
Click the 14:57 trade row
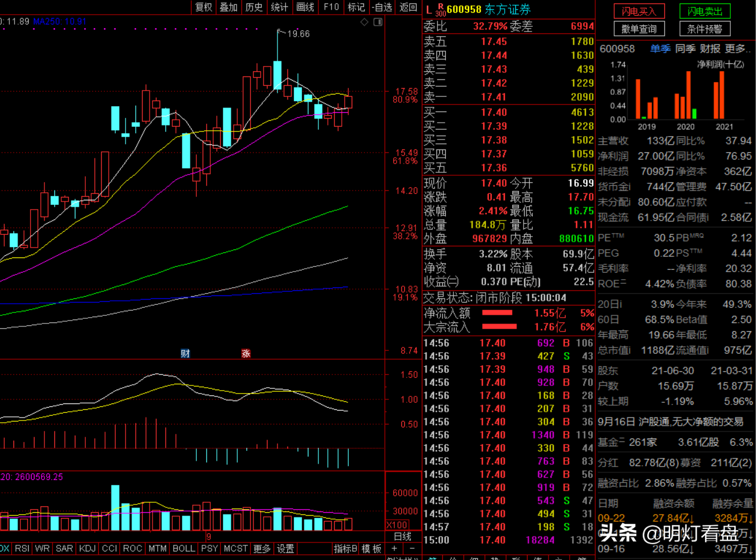click(508, 527)
